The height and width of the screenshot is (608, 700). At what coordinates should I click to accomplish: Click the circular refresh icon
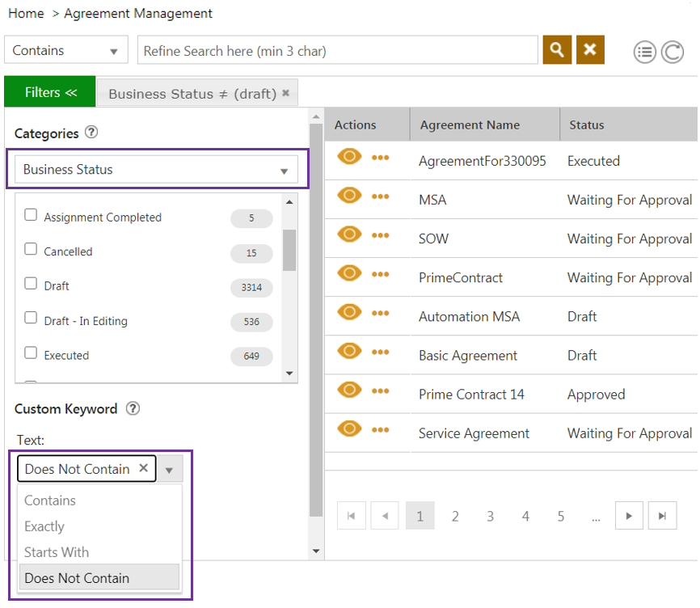[x=672, y=53]
